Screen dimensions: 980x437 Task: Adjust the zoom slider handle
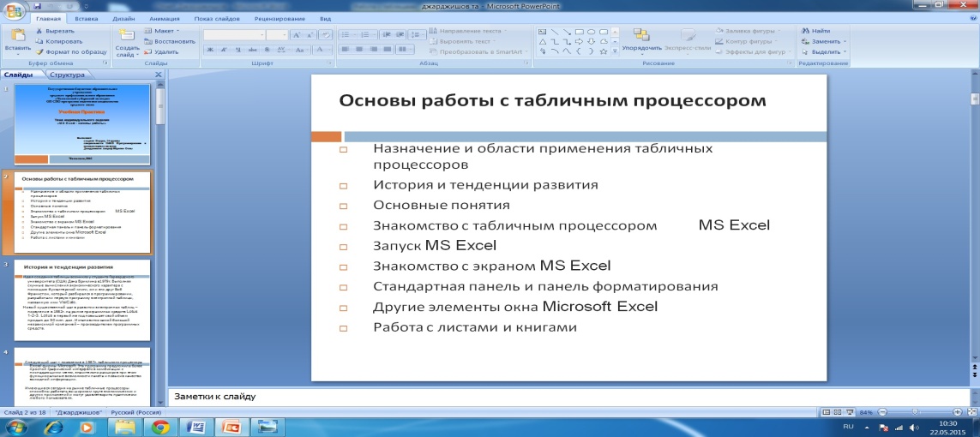click(915, 412)
